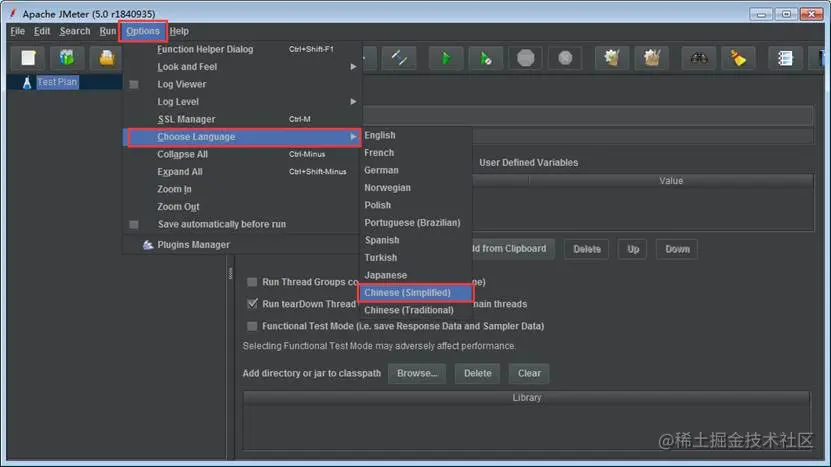Select Collapse All menu entry
This screenshot has height=467, width=831.
(243, 154)
